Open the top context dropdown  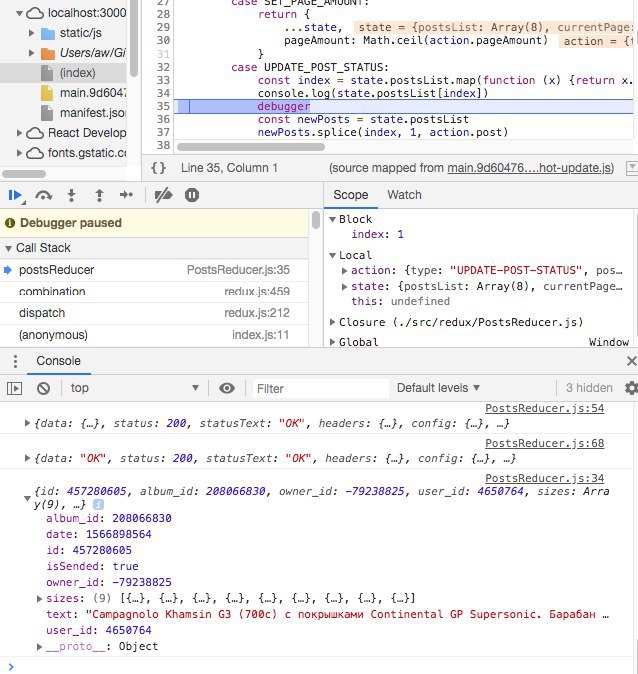point(134,388)
